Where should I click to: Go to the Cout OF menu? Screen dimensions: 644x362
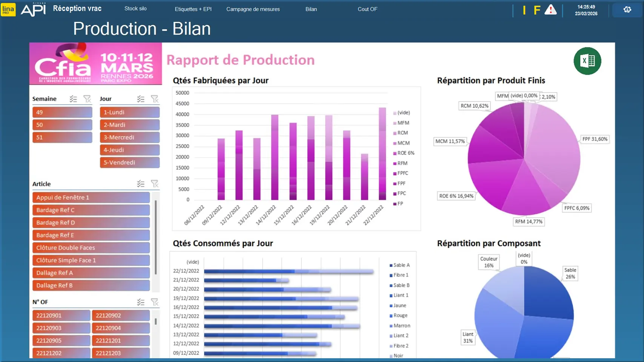pyautogui.click(x=367, y=9)
